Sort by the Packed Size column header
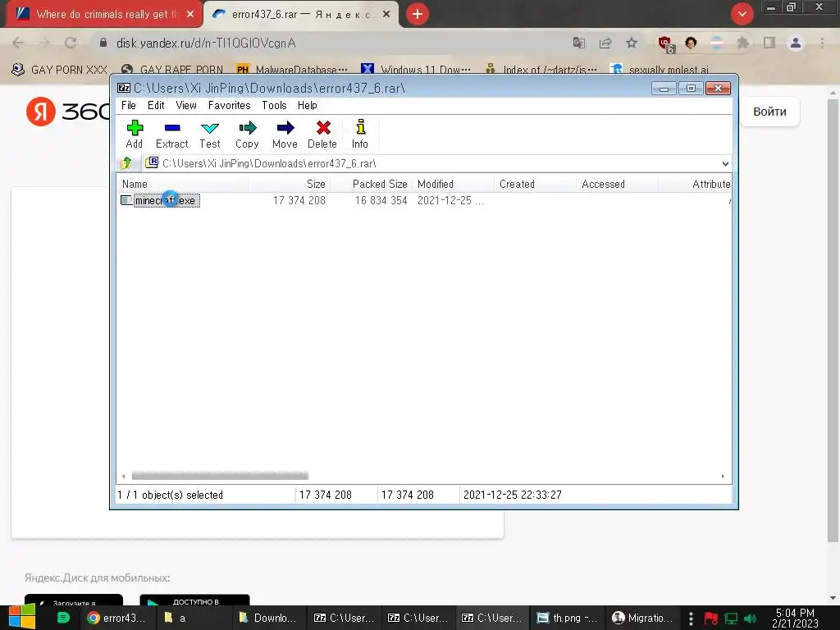 [x=372, y=184]
